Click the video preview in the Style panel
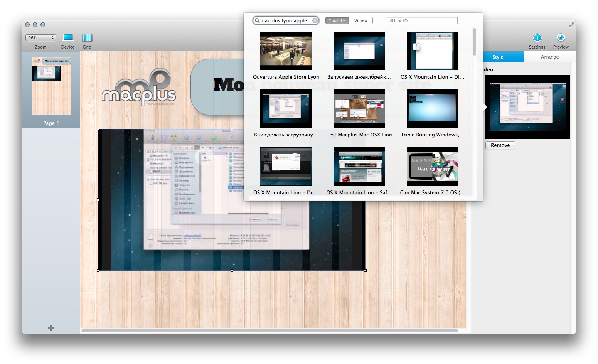 528,107
